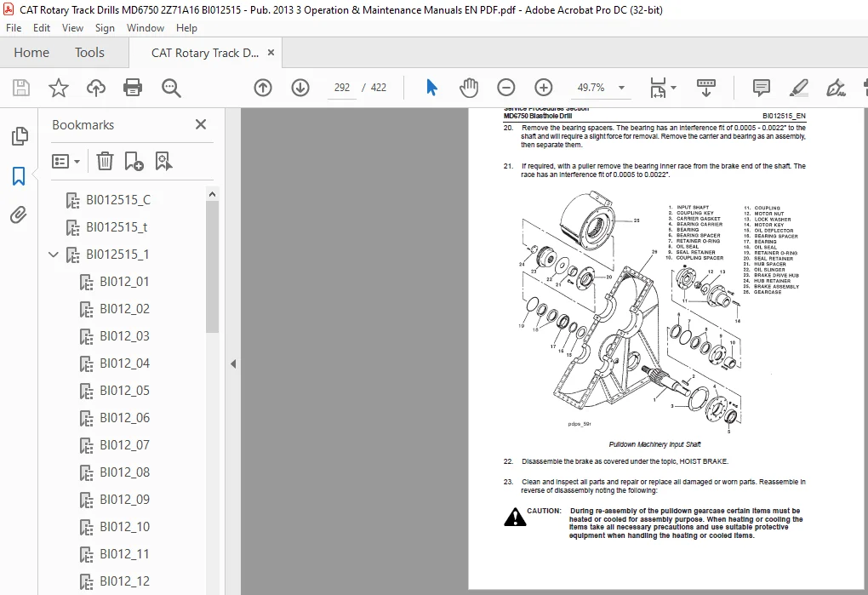Viewport: 868px width, 595px height.
Task: Click the bookmarks panel scrollbar thumb
Action: 213,266
